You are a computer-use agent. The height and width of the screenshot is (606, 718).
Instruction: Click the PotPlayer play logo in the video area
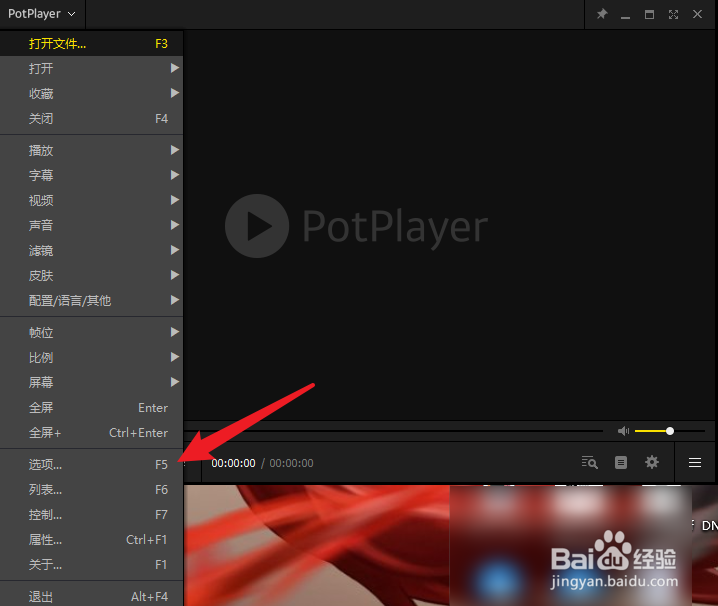pos(257,226)
